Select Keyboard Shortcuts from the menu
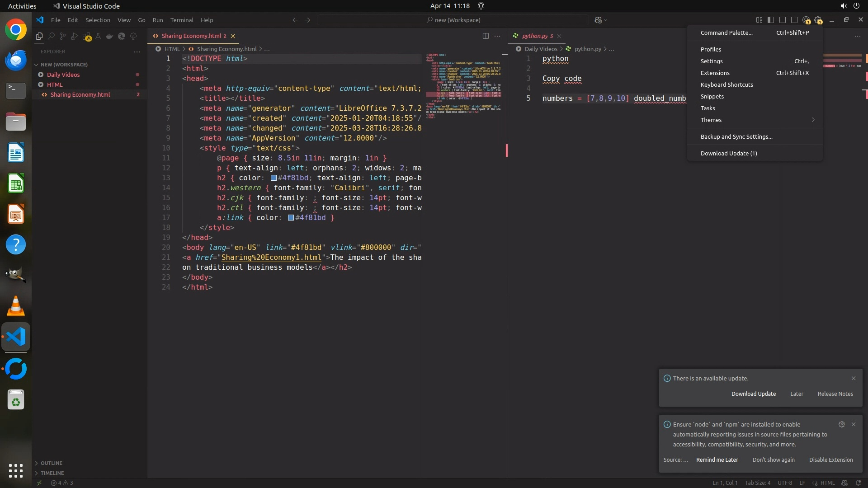This screenshot has height=488, width=868. coord(726,84)
